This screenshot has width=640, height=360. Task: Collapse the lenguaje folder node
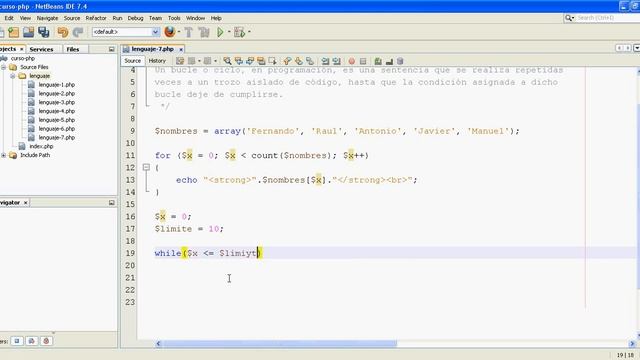click(13, 76)
